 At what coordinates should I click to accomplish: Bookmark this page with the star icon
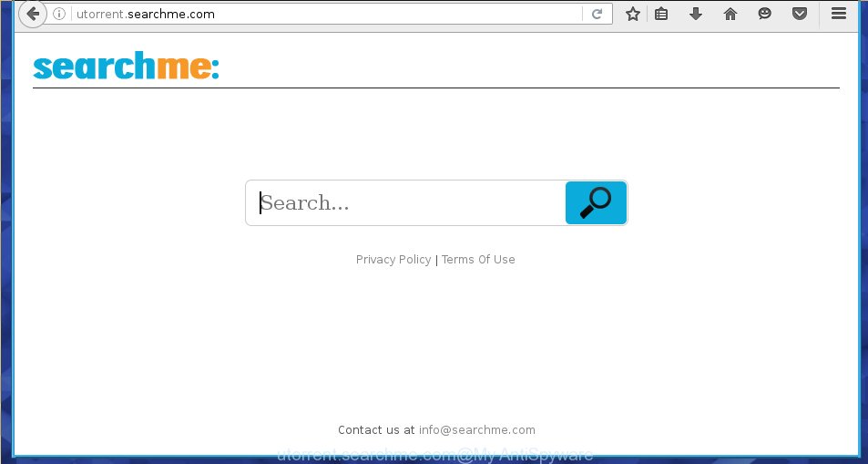click(x=633, y=14)
